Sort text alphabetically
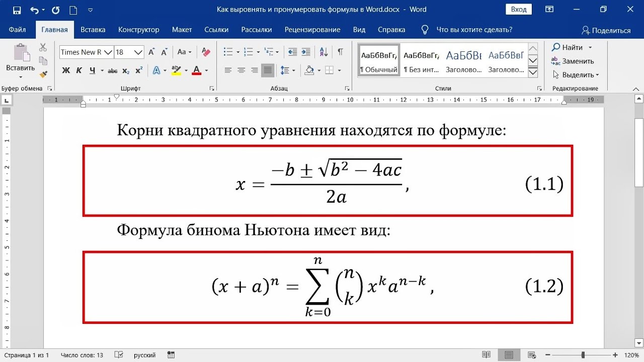This screenshot has height=362, width=644. click(324, 52)
